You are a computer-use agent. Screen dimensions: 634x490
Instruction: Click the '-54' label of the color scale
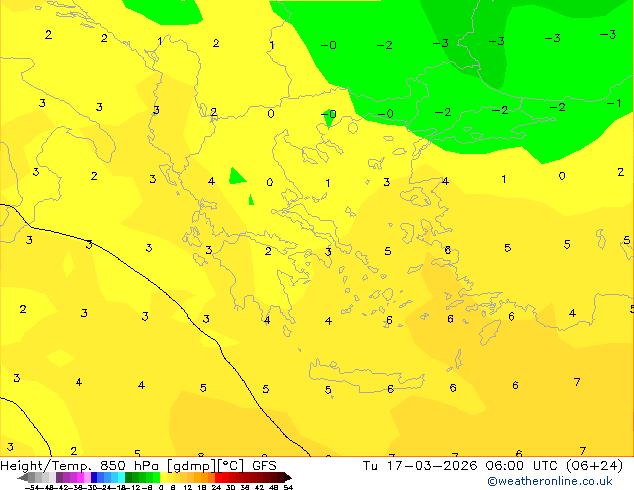[x=32, y=487]
